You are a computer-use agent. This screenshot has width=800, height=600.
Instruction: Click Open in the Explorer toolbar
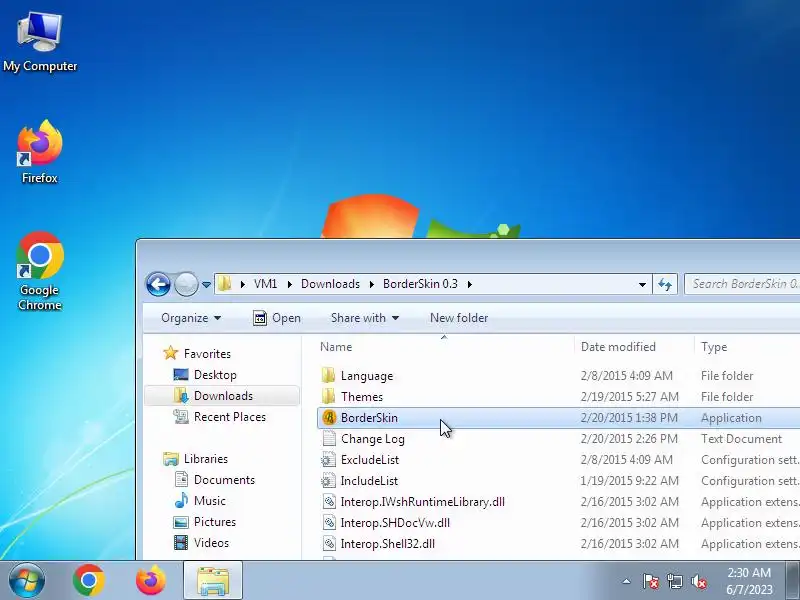[277, 318]
